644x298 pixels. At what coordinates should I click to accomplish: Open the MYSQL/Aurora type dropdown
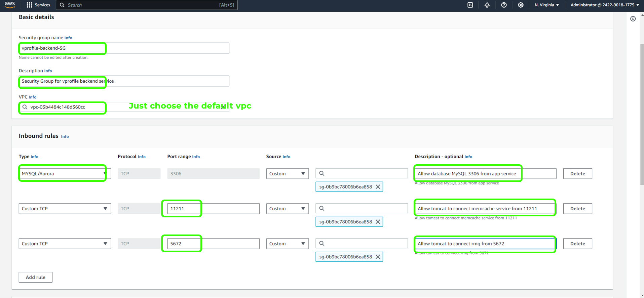(x=65, y=174)
